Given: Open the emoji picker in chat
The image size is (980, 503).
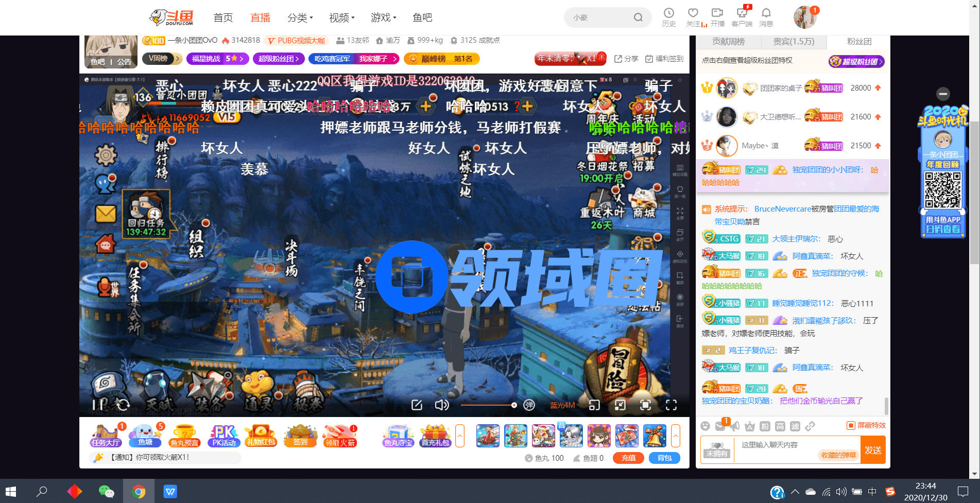Looking at the screenshot, I should tap(706, 426).
